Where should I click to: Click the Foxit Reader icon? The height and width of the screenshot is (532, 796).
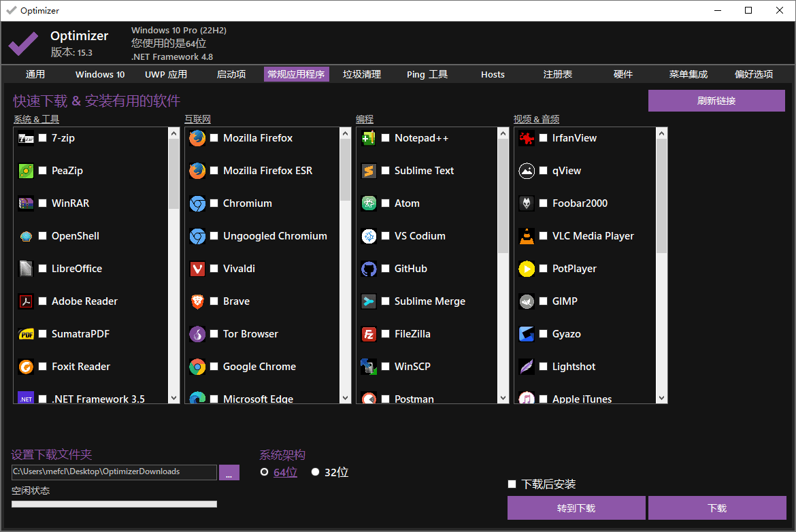click(26, 367)
